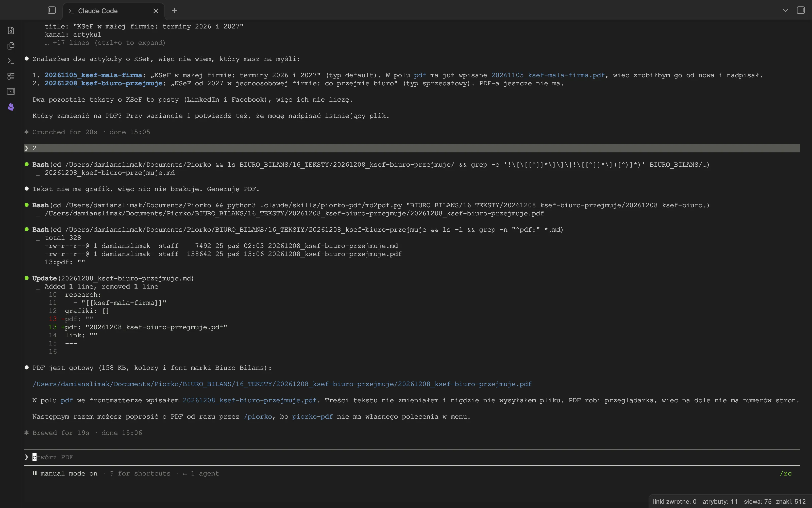Click added line '+pdf: "20261208_ksef-biuro-przejmuje.pdf"'
812x508 pixels.
tap(144, 327)
